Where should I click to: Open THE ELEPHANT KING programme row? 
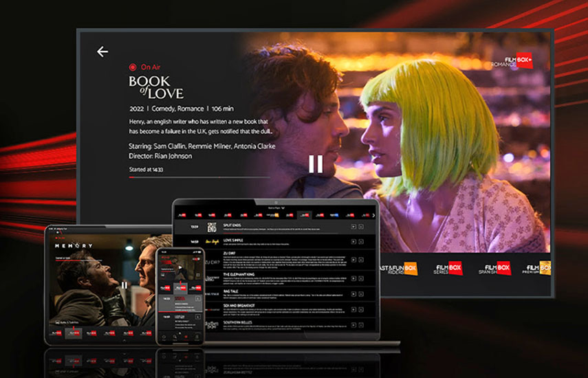click(x=289, y=278)
